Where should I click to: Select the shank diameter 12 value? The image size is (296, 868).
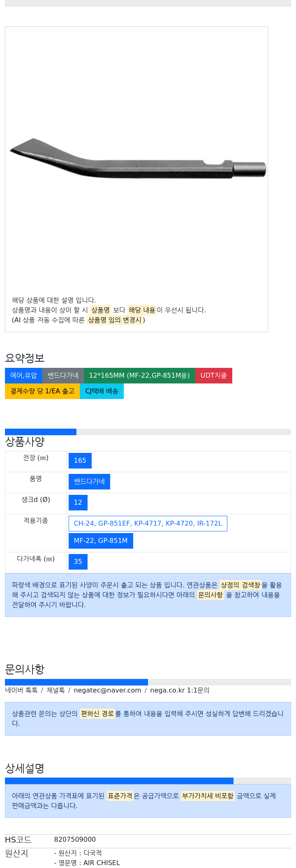[78, 503]
